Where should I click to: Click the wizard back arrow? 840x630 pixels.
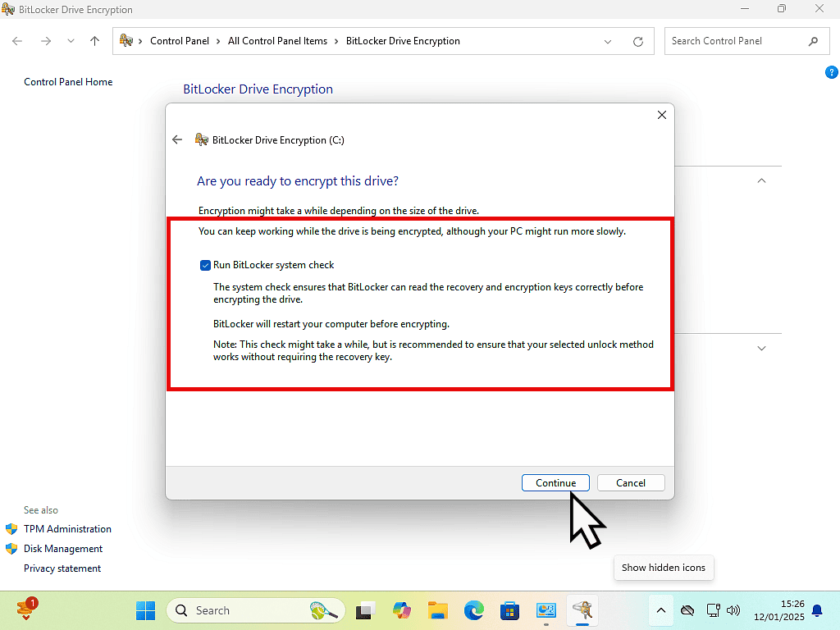click(x=177, y=140)
